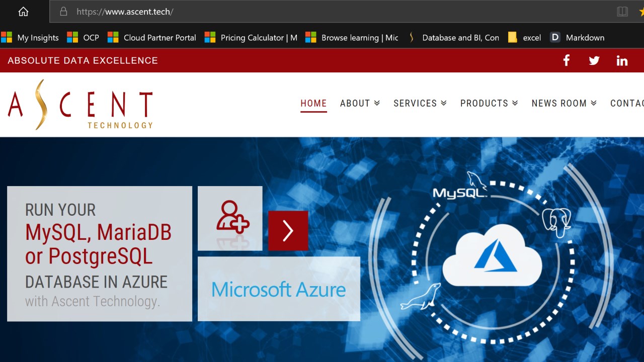Click the 'DATABASE IN AZURE' text

click(x=96, y=282)
